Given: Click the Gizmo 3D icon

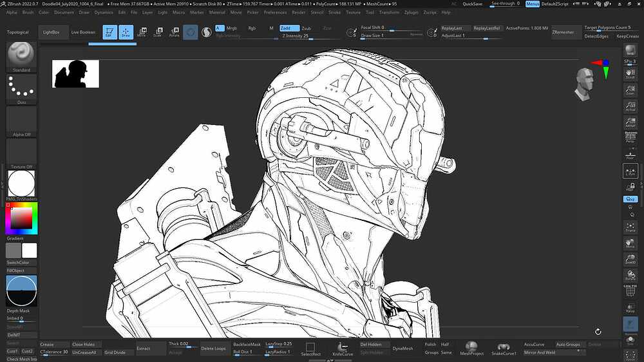Looking at the screenshot, I should pyautogui.click(x=190, y=32).
